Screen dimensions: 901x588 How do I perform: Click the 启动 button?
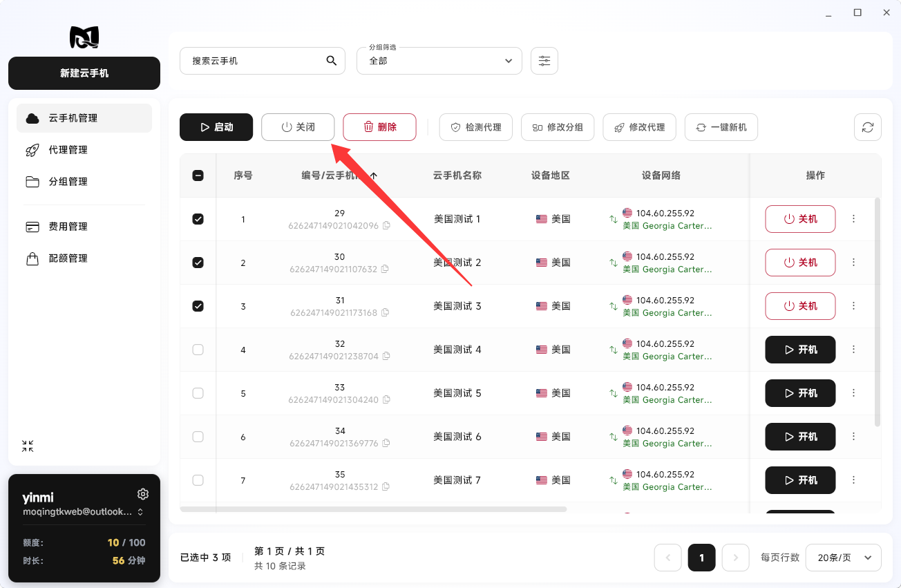[x=216, y=127]
